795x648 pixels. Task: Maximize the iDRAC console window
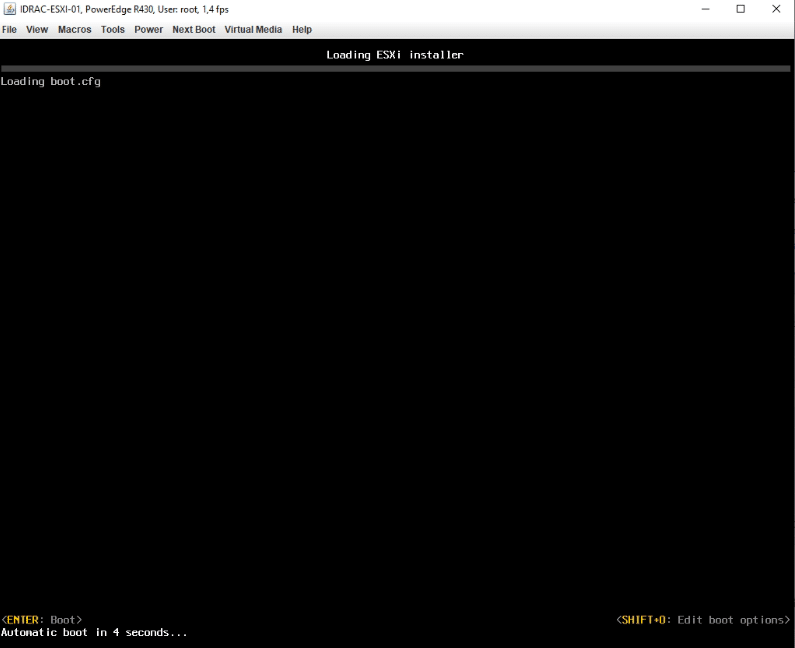[x=741, y=9]
